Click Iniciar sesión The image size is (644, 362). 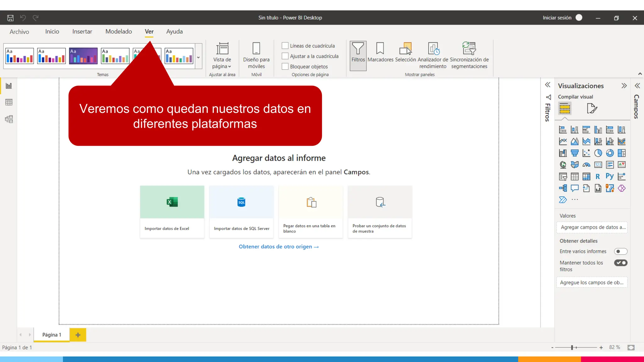tap(557, 18)
